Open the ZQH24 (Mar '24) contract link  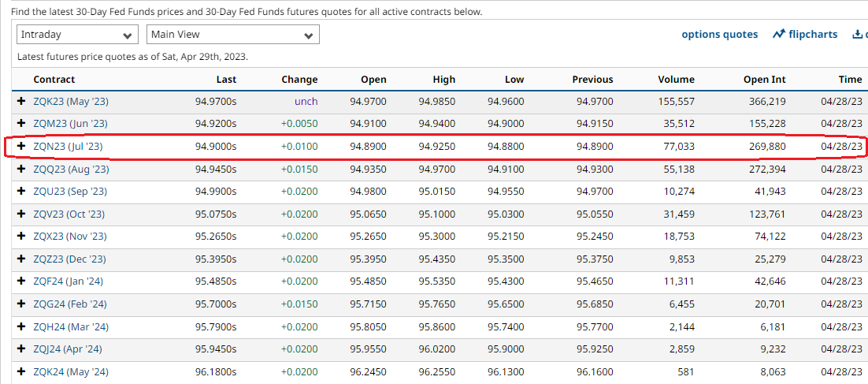pyautogui.click(x=70, y=327)
